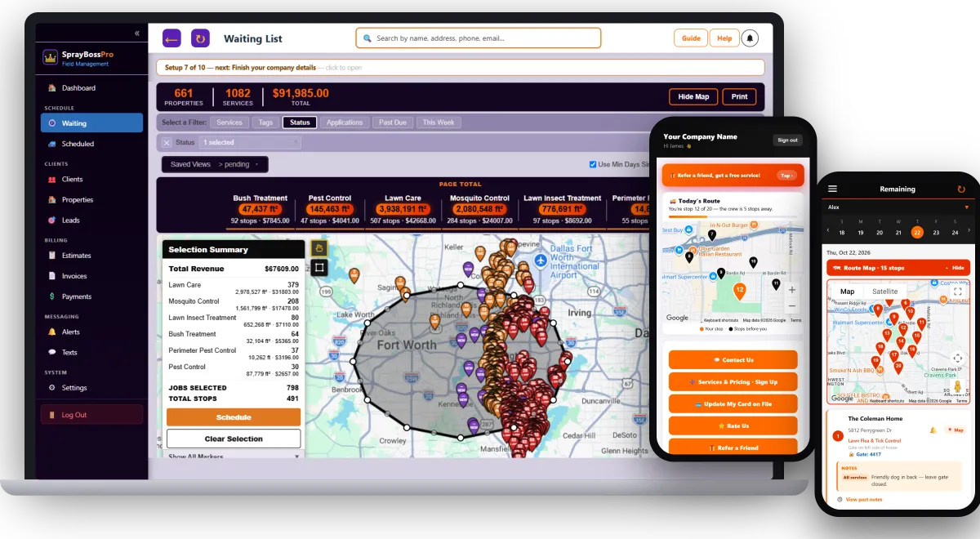Image resolution: width=980 pixels, height=539 pixels.
Task: Toggle the Use Min Days checkbox
Action: click(593, 164)
